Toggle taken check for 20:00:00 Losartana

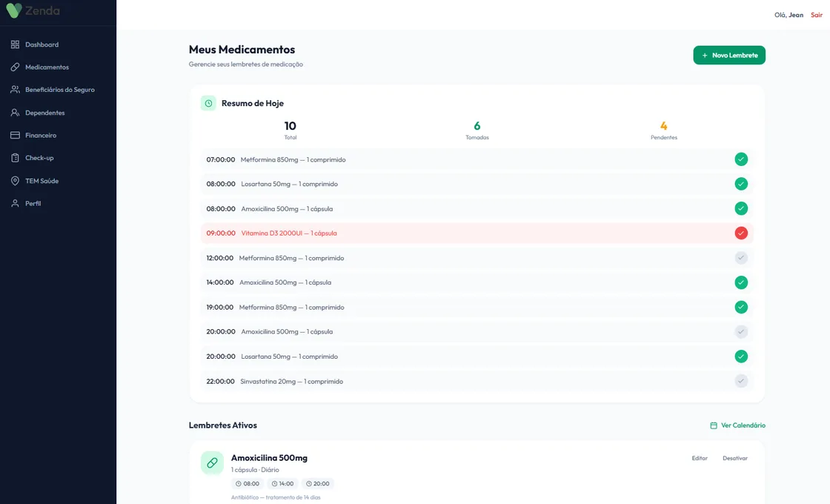(x=741, y=357)
